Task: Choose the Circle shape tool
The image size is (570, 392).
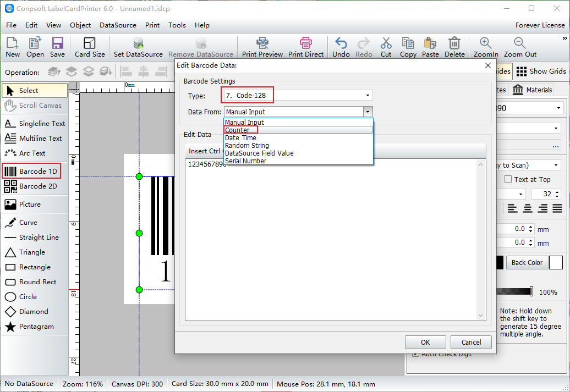Action: coord(35,297)
